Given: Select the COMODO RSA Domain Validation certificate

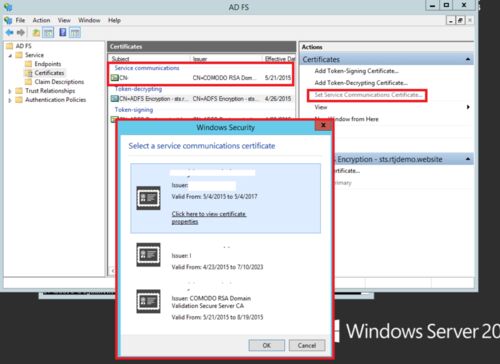Looking at the screenshot, I should [x=225, y=302].
